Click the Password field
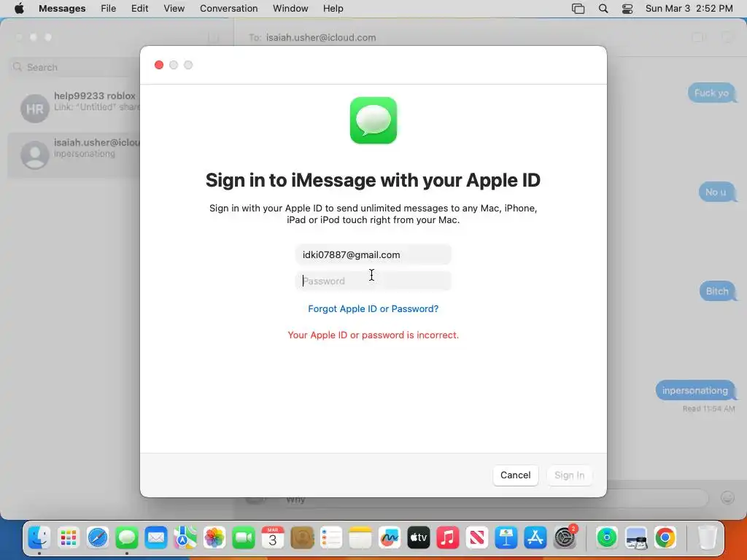Image resolution: width=747 pixels, height=560 pixels. [373, 281]
